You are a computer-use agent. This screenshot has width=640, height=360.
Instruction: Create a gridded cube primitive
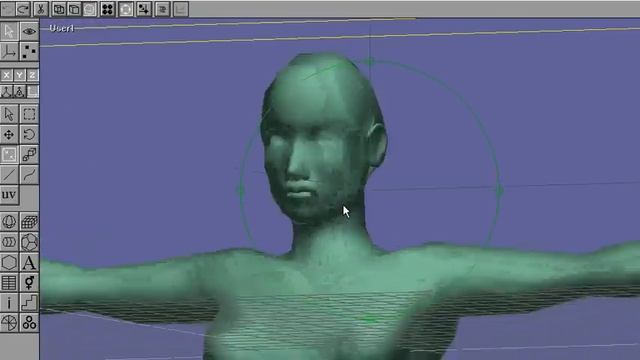[x=29, y=222]
